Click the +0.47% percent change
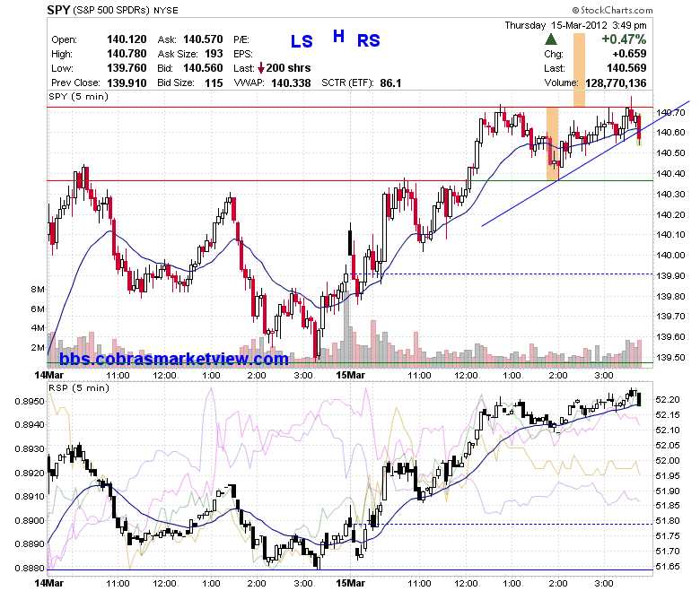 [624, 39]
